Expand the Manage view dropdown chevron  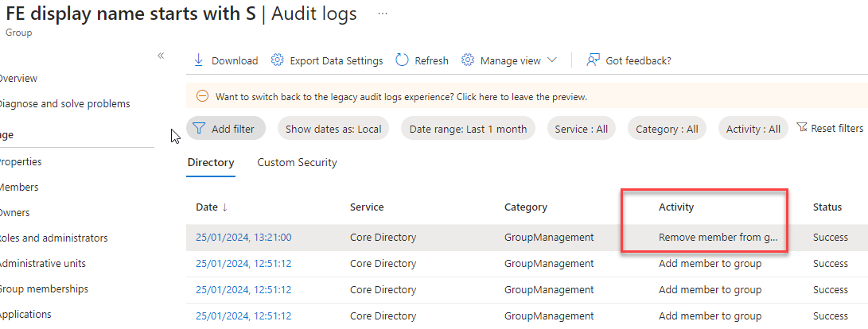coord(552,60)
